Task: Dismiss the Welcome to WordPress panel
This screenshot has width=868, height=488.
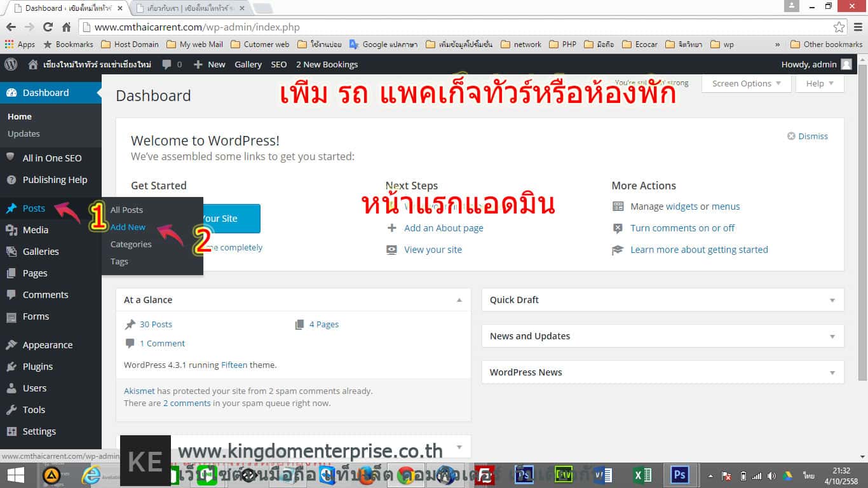Action: [x=808, y=136]
